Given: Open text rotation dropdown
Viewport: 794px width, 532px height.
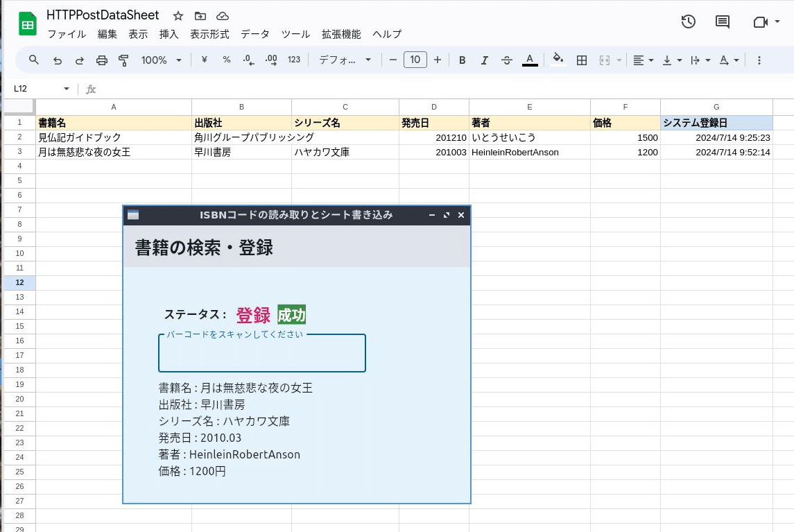Looking at the screenshot, I should click(x=729, y=60).
